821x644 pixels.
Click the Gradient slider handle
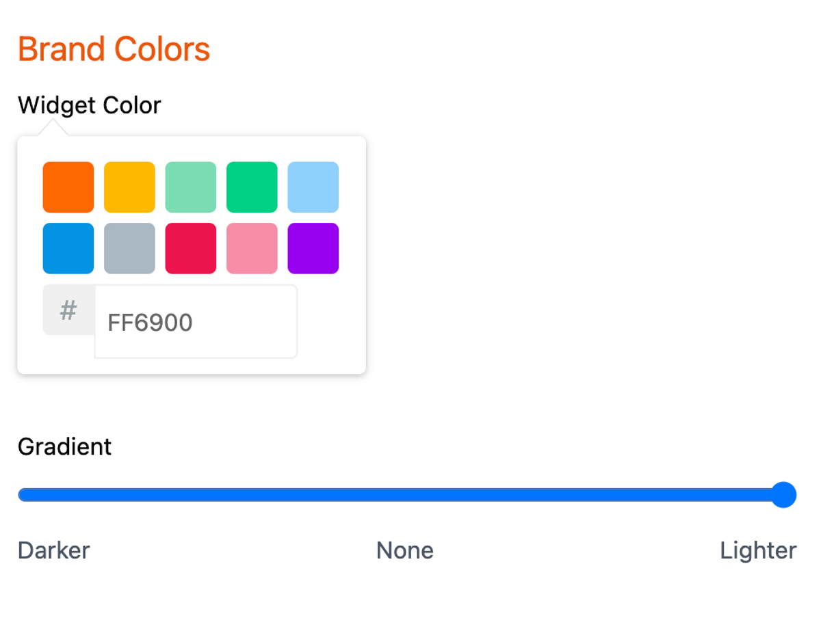[783, 494]
